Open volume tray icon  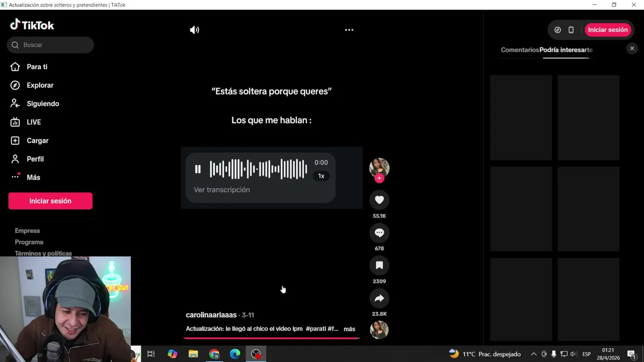(574, 354)
